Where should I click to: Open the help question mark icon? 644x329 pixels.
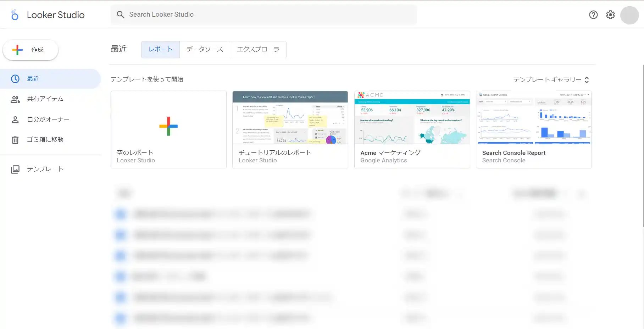593,15
